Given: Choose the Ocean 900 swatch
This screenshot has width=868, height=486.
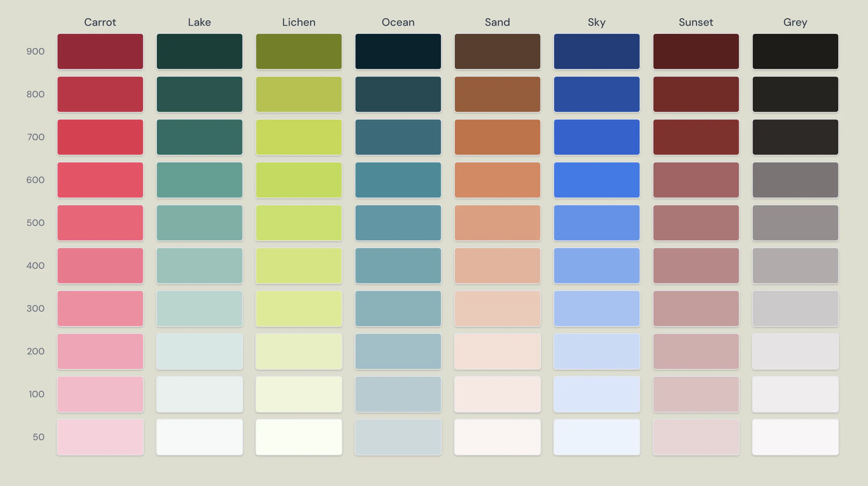Looking at the screenshot, I should pyautogui.click(x=398, y=51).
